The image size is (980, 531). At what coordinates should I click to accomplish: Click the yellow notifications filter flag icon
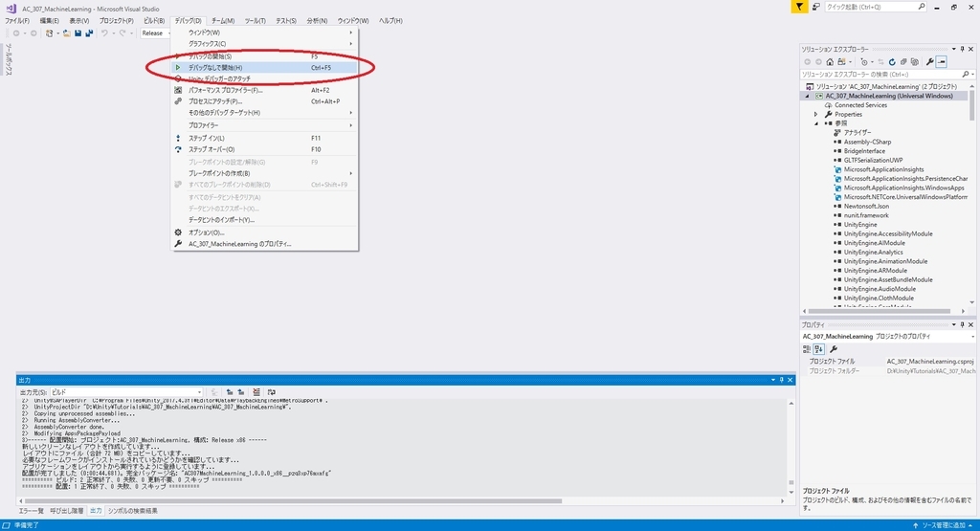click(x=799, y=7)
